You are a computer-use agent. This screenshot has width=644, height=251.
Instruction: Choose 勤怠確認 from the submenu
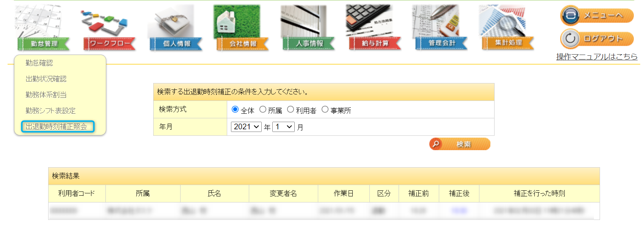tap(39, 63)
